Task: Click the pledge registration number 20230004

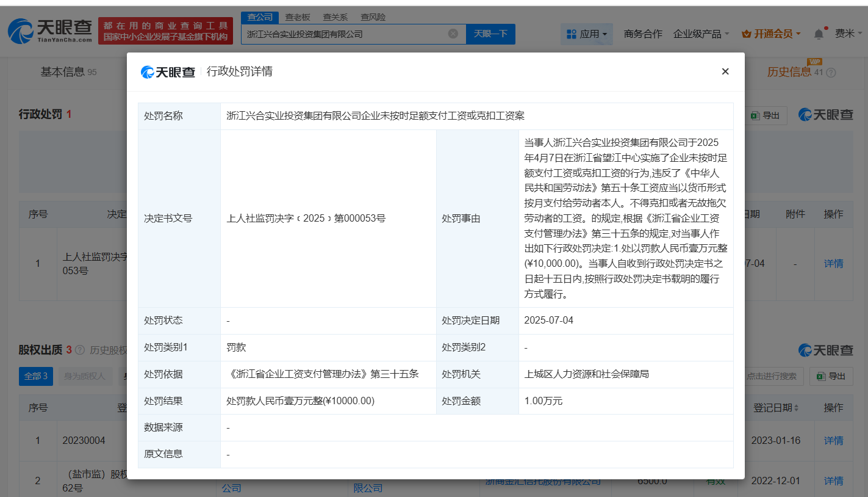Action: click(84, 440)
